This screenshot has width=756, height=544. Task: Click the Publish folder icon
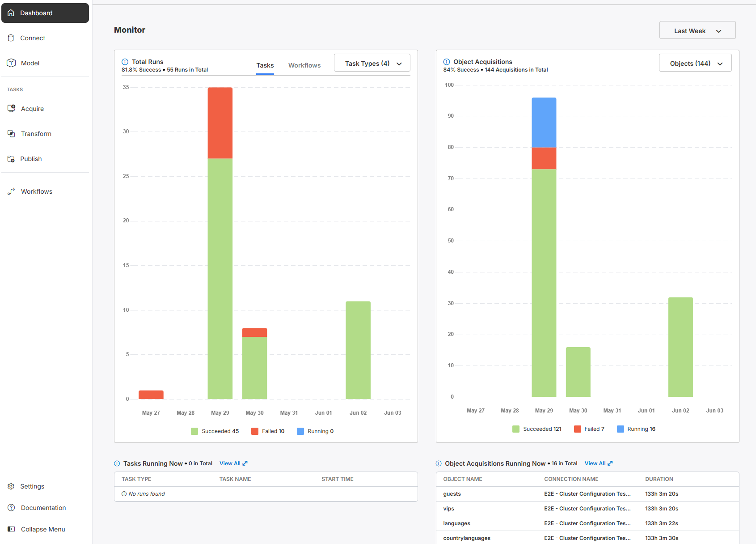click(11, 159)
